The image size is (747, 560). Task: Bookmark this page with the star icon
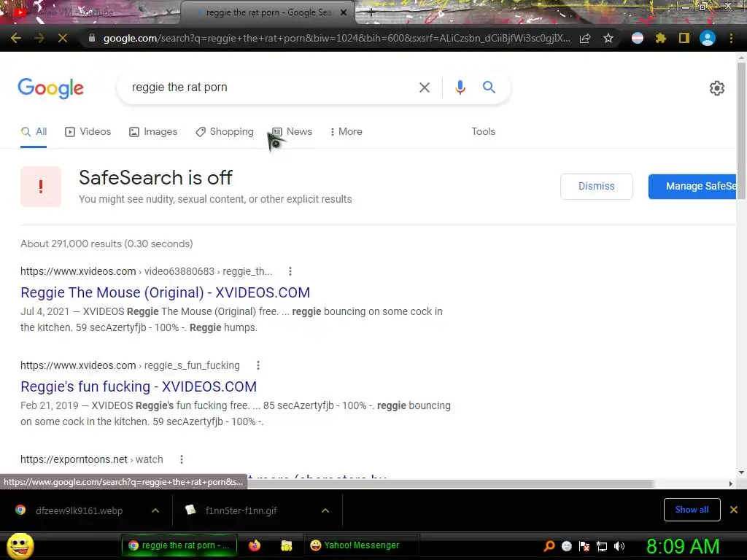coord(608,38)
